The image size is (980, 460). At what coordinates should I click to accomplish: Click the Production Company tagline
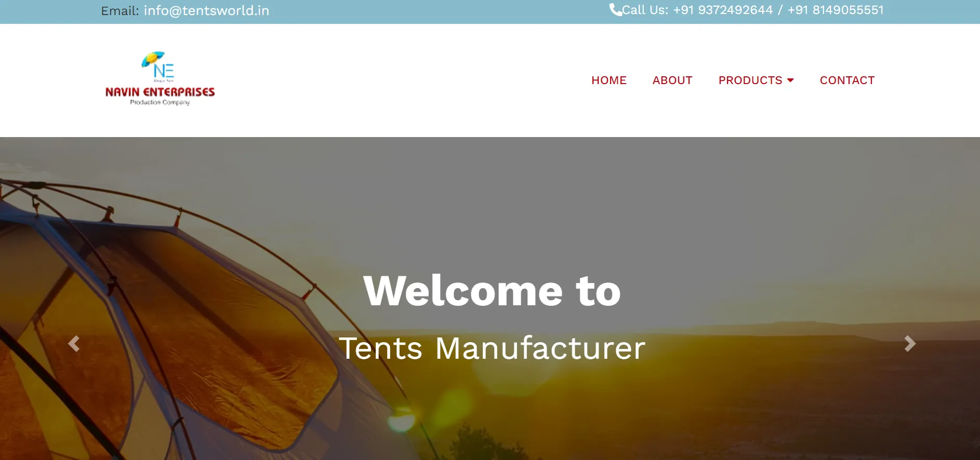tap(160, 102)
